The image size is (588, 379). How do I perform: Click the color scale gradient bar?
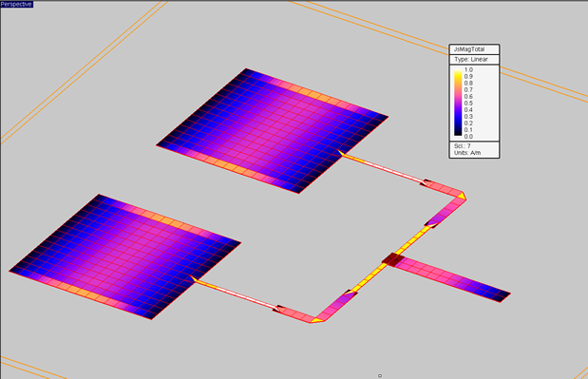pos(458,103)
